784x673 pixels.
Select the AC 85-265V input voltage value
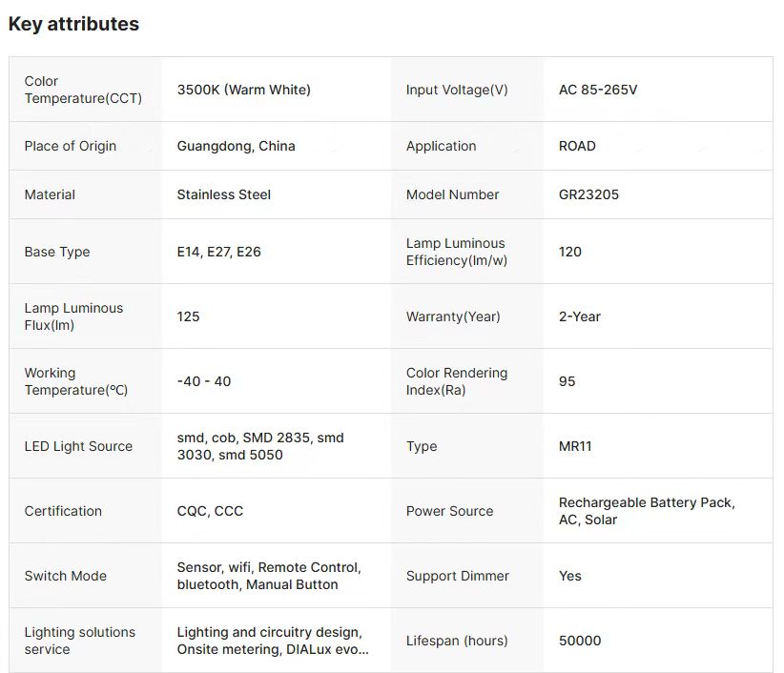coord(597,90)
